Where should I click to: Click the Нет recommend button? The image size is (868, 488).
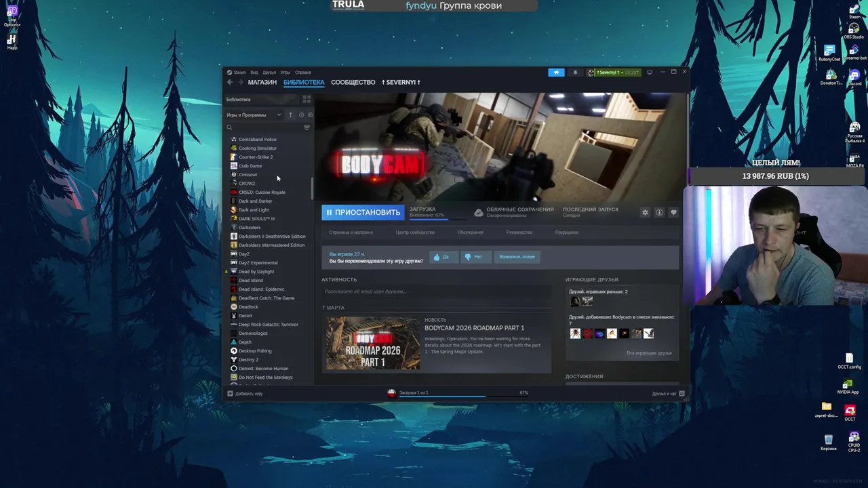[475, 257]
